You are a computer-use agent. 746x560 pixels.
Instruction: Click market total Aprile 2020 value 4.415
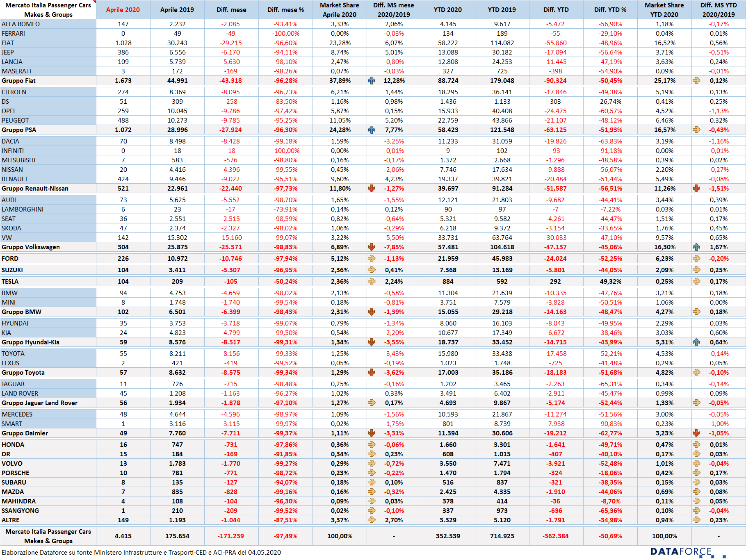pos(123,536)
